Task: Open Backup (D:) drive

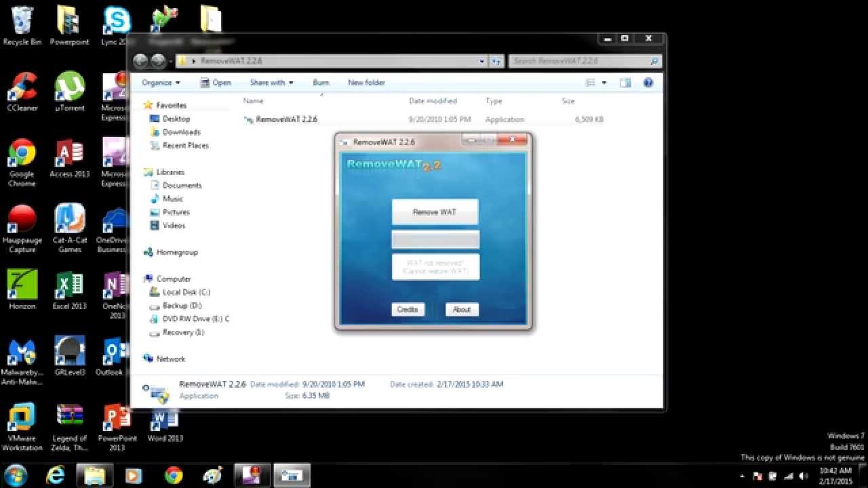Action: pos(182,306)
